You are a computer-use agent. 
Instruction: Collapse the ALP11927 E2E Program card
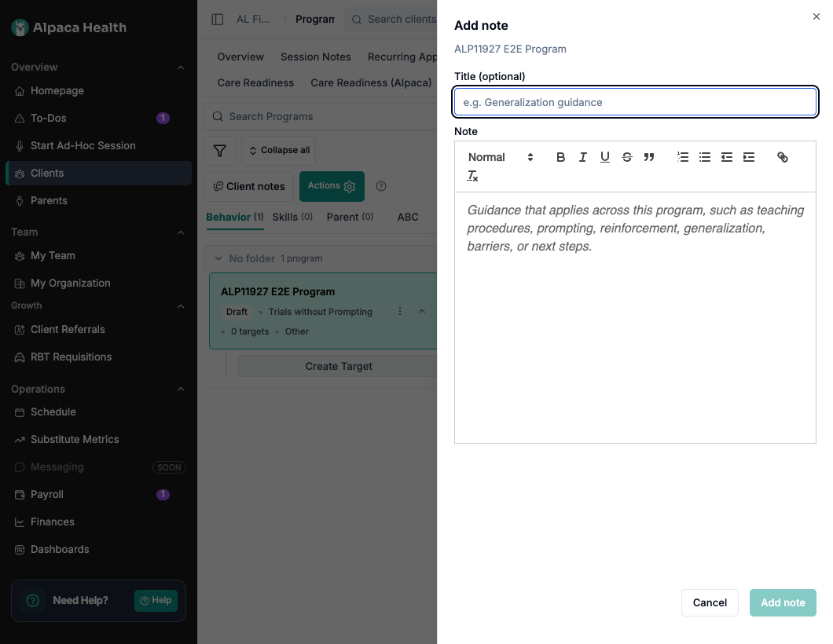coord(422,311)
